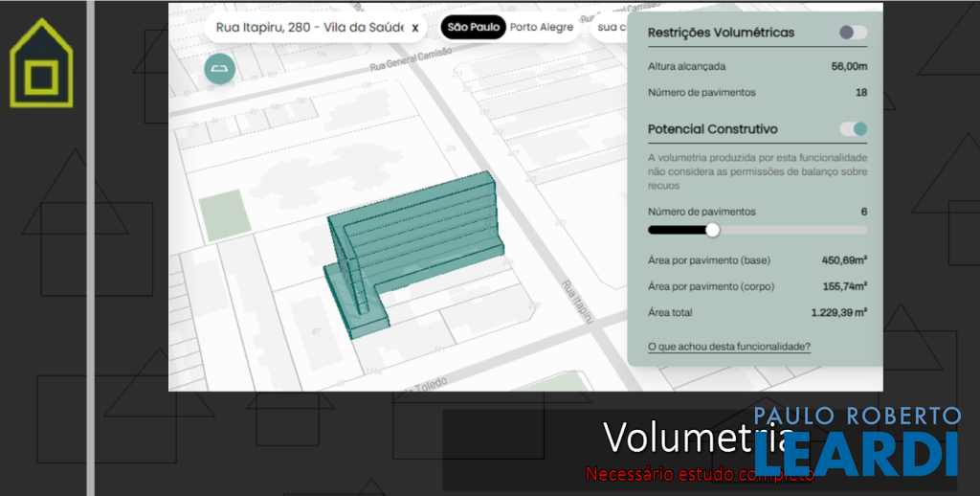Image resolution: width=980 pixels, height=496 pixels.
Task: Click the 'Rua General Camisão' street label
Action: 411,61
